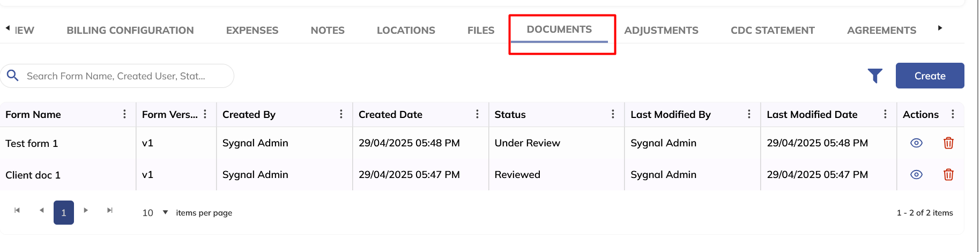Go to the last page arrow
This screenshot has height=252, width=980.
click(x=110, y=210)
